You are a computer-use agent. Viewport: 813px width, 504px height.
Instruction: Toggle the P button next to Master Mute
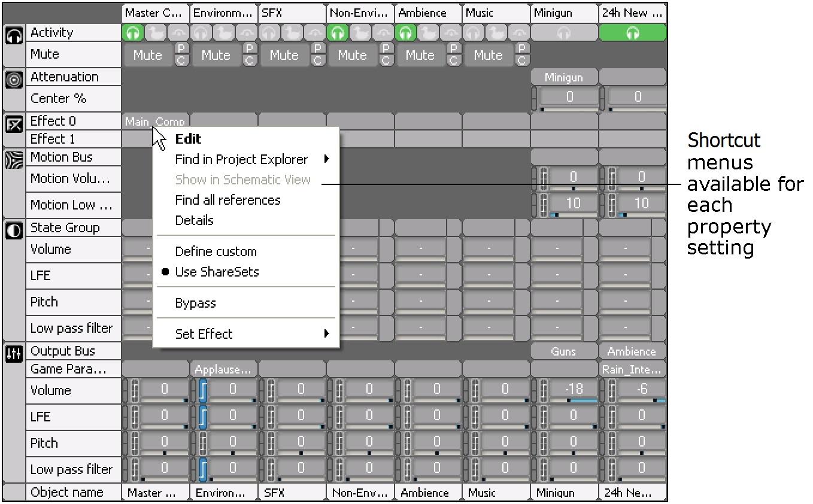coord(181,49)
